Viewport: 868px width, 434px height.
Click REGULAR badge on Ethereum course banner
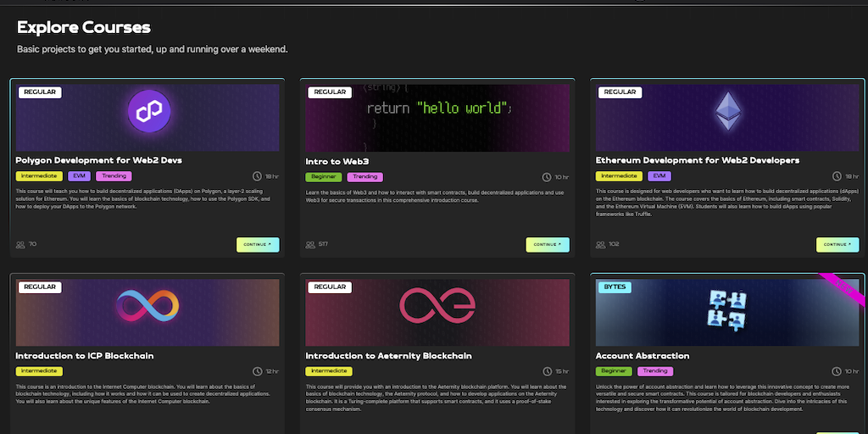pyautogui.click(x=620, y=92)
